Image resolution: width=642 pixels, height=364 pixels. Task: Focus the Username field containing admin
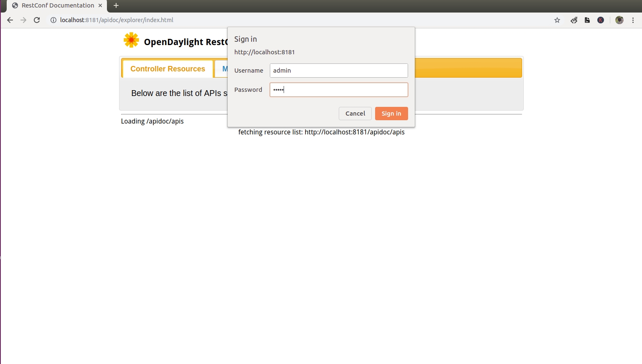[339, 71]
